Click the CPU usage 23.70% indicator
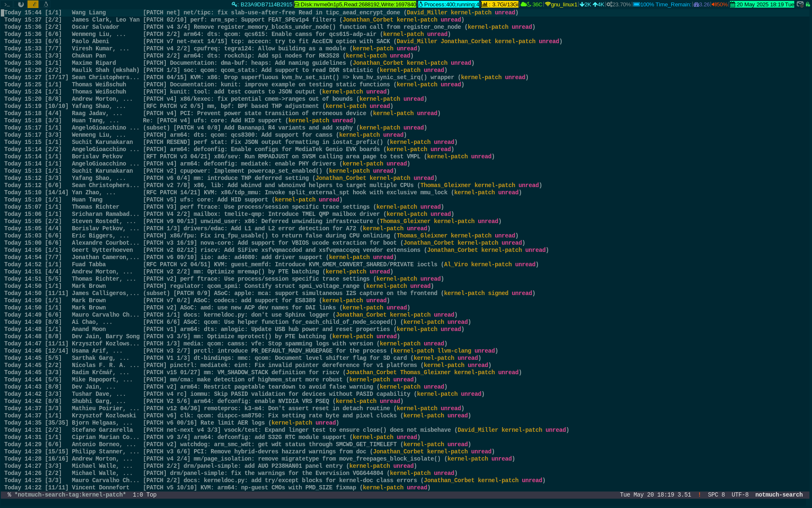This screenshot has height=508, width=812. coord(618,4)
